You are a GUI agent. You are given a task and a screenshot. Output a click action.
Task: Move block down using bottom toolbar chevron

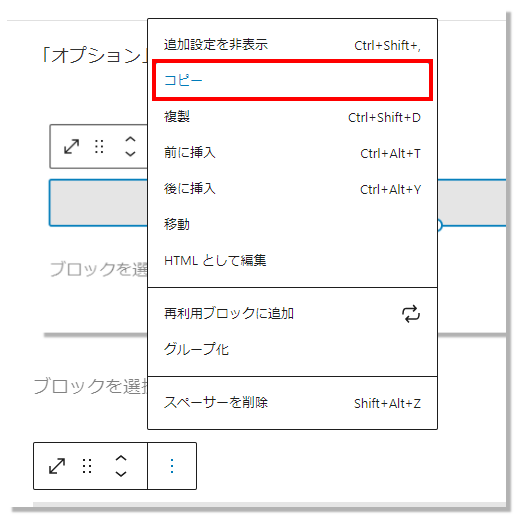click(121, 473)
